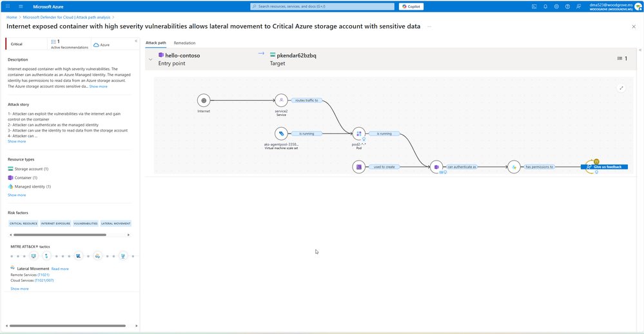Viewport: 644px width, 334px height.
Task: Open the Azure portal hamburger menu
Action: pos(21,6)
